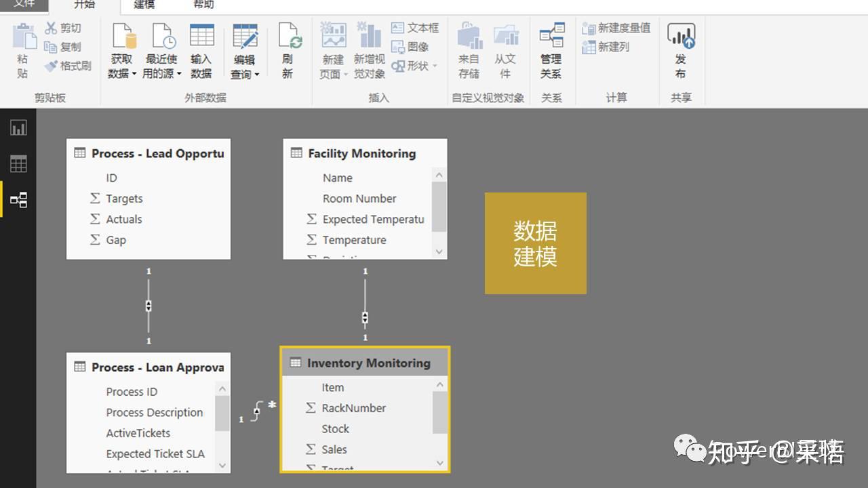Open Manage Relationships (管理关系)
Image resolution: width=868 pixels, height=488 pixels.
pos(551,52)
